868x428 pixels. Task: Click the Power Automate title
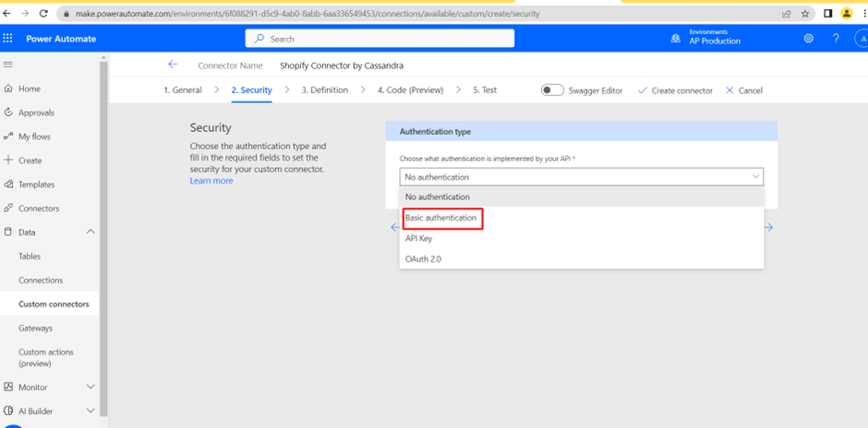click(61, 39)
